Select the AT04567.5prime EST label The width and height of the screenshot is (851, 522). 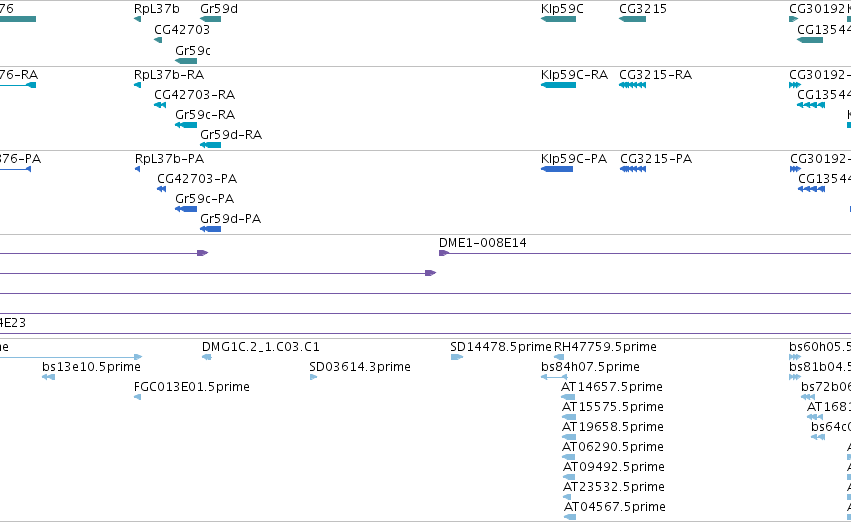(x=615, y=507)
